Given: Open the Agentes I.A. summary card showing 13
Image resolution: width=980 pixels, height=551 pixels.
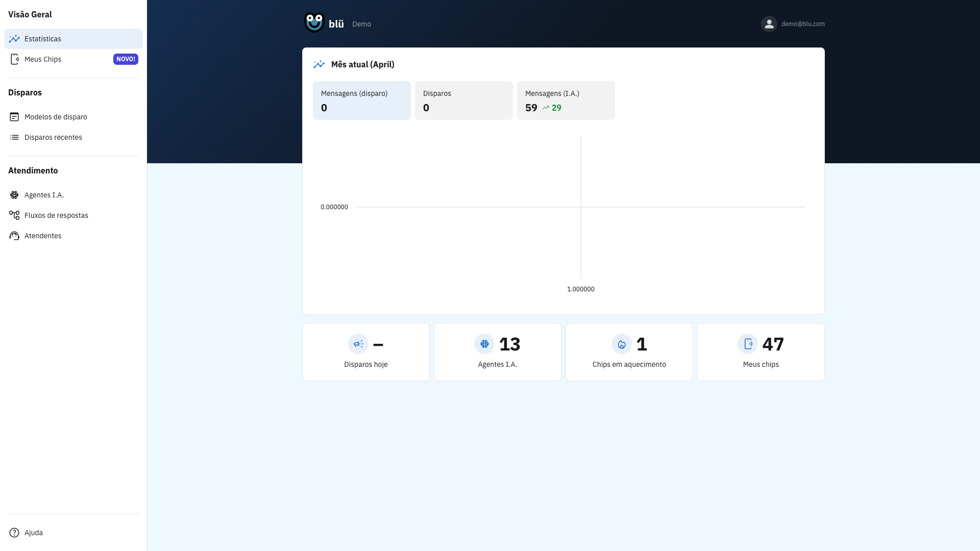Looking at the screenshot, I should pyautogui.click(x=497, y=352).
